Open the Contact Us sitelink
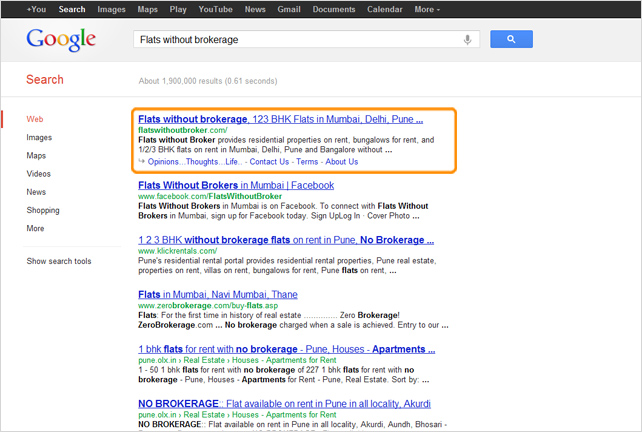Viewport: 642px width, 432px height. coord(269,162)
